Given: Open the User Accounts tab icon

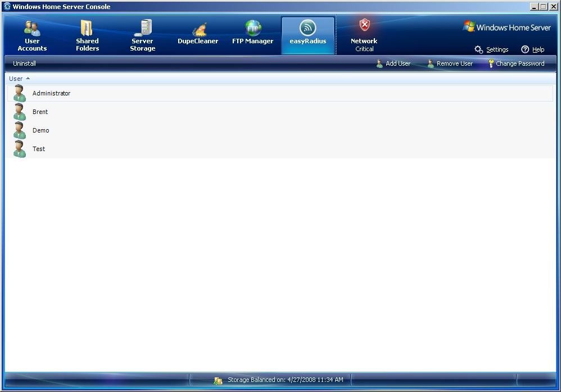Looking at the screenshot, I should click(32, 28).
